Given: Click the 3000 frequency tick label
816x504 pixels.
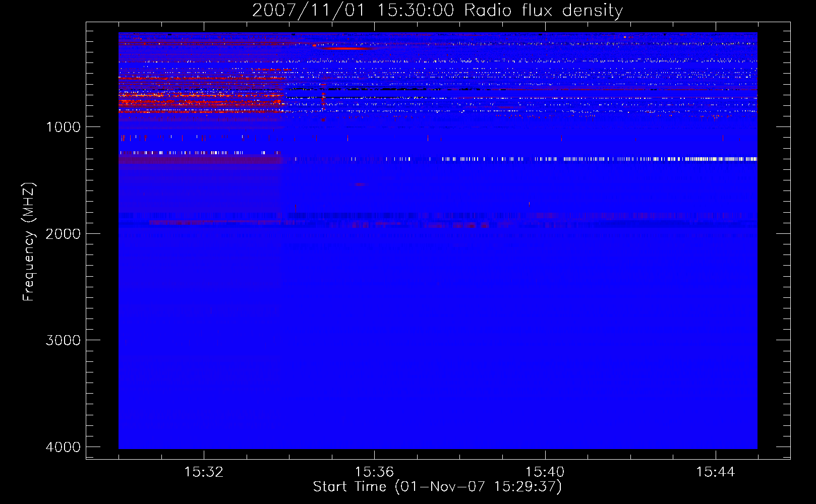Looking at the screenshot, I should tap(63, 340).
